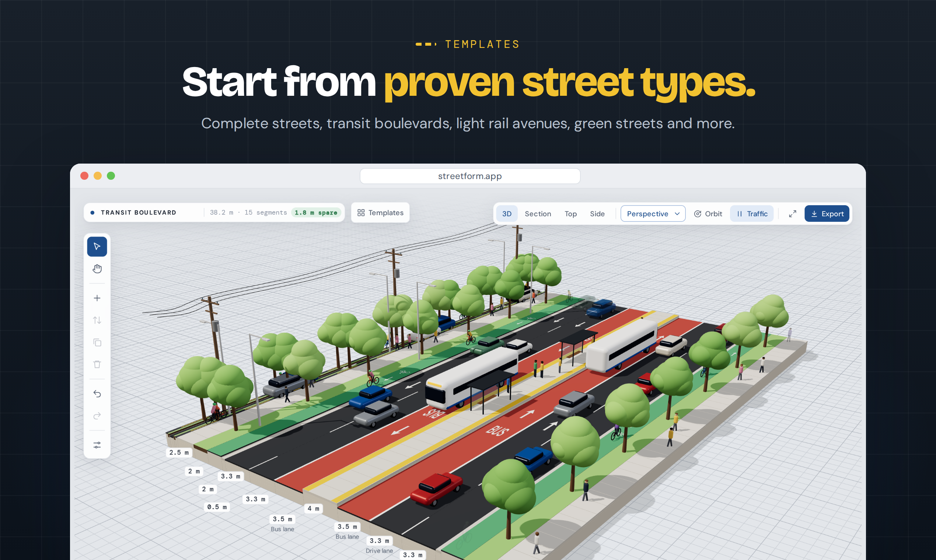The image size is (936, 560).
Task: Switch to the 3D view tab
Action: point(506,214)
